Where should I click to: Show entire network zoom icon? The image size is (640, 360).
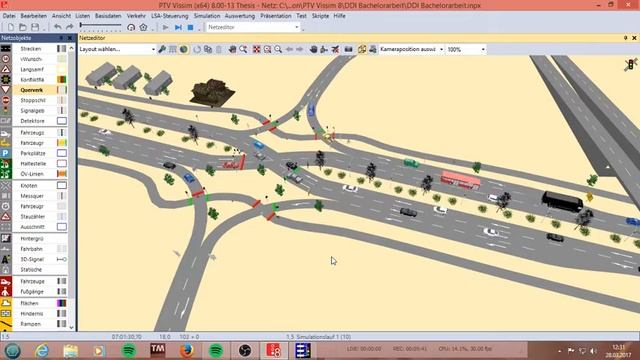tap(256, 49)
